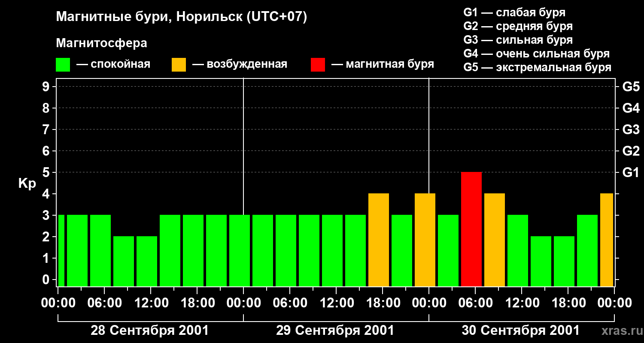Click the Kp axis value 0
This screenshot has height=343, width=644.
click(46, 280)
